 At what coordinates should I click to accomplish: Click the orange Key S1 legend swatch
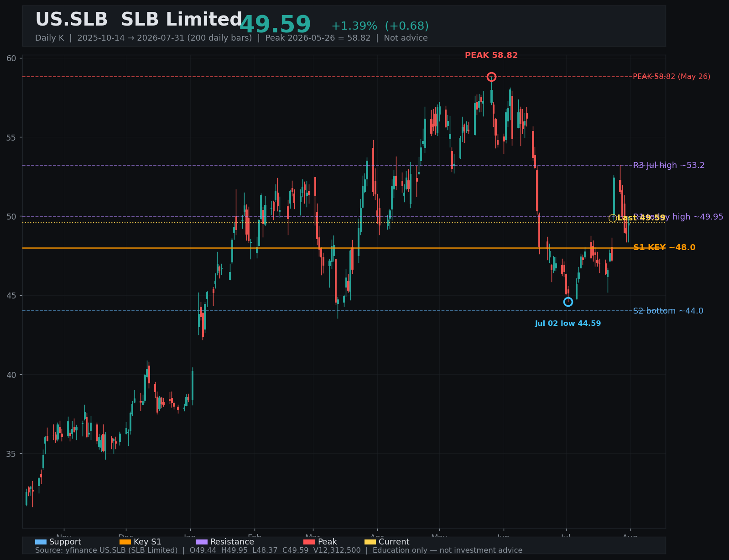125,542
